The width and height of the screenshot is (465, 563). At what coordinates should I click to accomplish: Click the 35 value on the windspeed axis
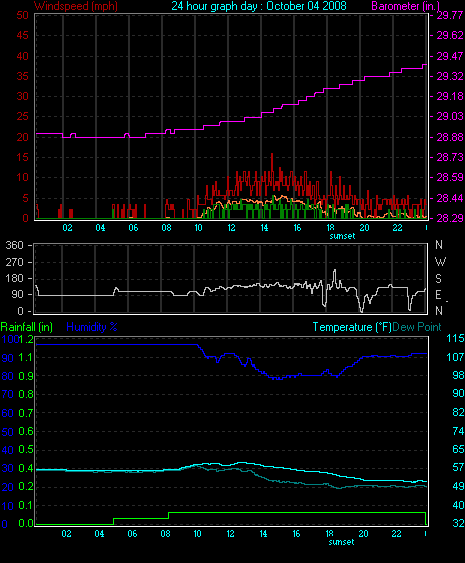pyautogui.click(x=22, y=76)
